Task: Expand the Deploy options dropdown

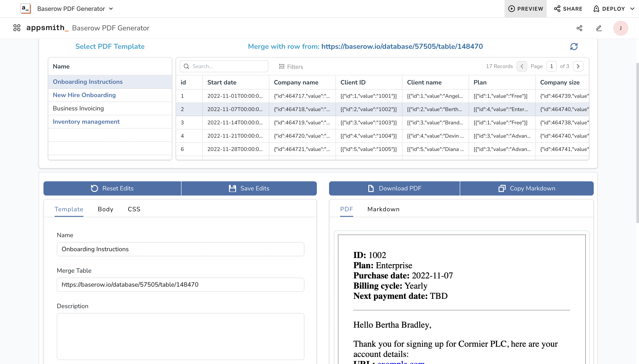Action: click(x=633, y=8)
